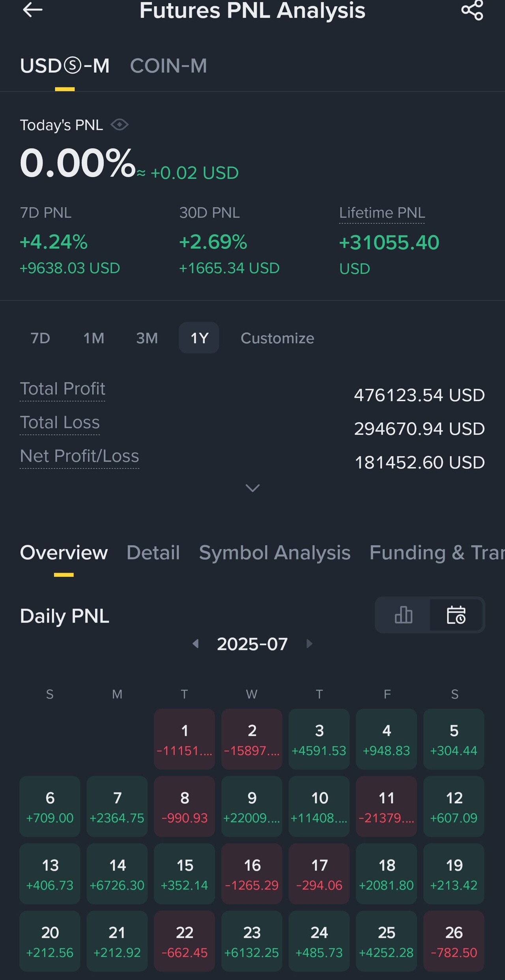This screenshot has width=505, height=980.
Task: Open the Symbol Analysis tab
Action: (275, 553)
